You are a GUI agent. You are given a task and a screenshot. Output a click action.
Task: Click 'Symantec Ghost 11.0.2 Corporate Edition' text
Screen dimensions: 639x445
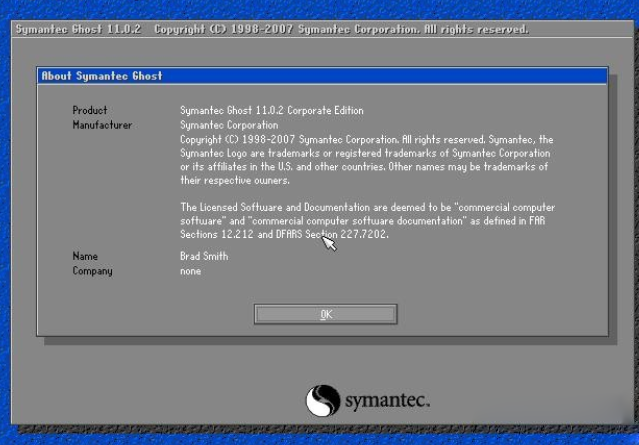(x=271, y=110)
